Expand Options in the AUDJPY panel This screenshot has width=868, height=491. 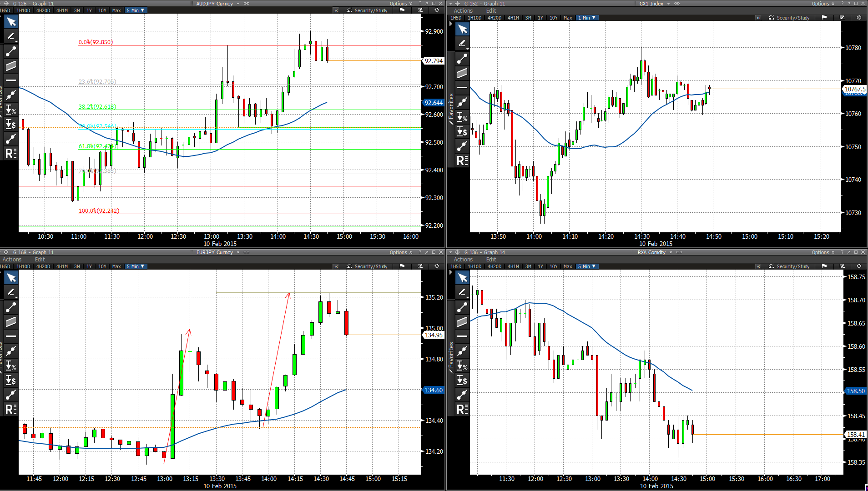(401, 4)
